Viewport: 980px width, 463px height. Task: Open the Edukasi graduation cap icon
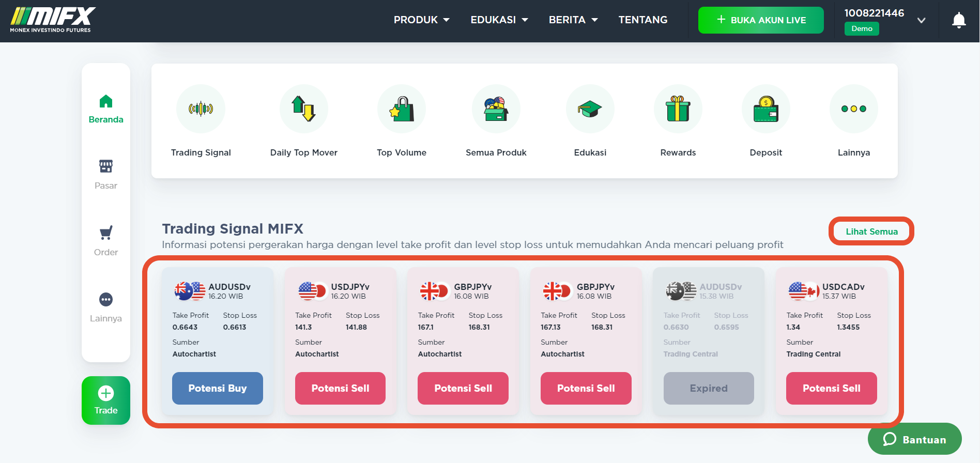(x=590, y=109)
